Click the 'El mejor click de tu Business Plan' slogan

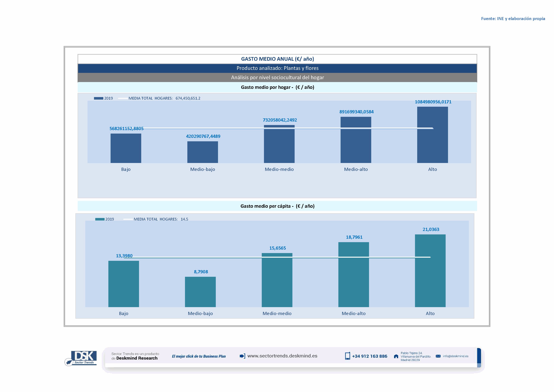coord(199,356)
